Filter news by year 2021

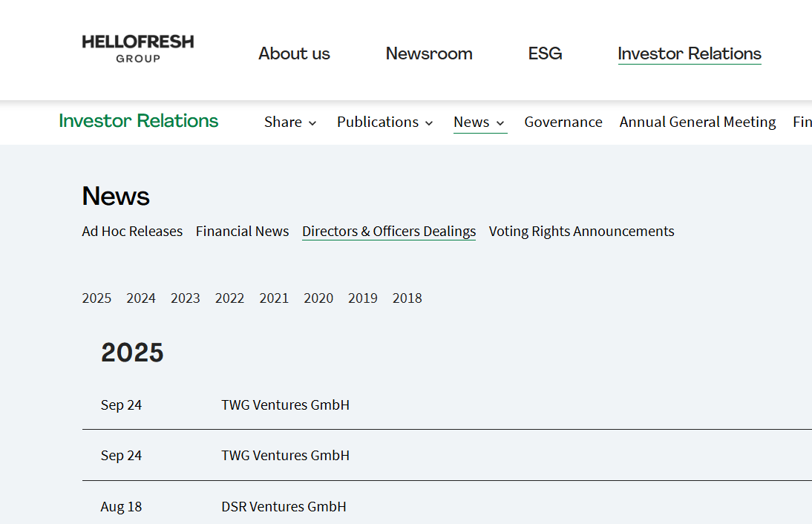274,298
